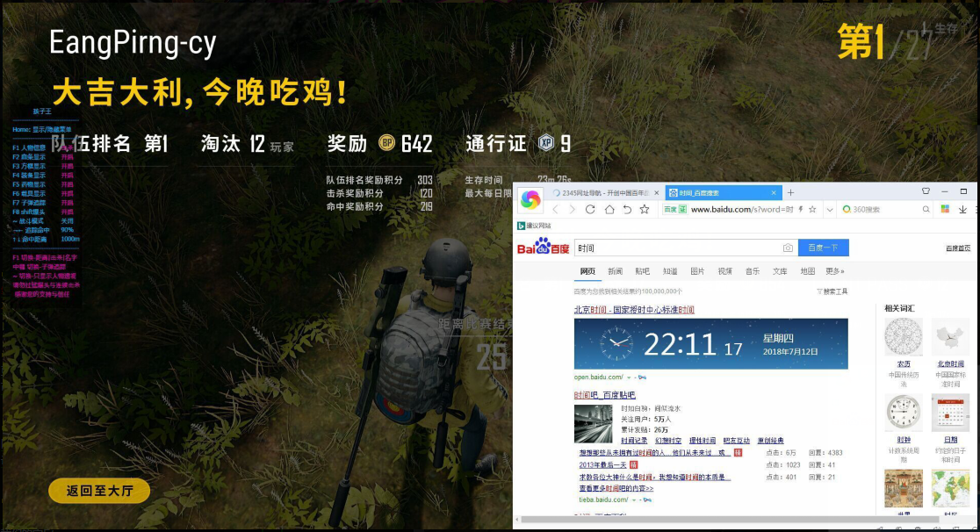Viewport: 980px width, 532px height.
Task: Expand the arrow next to open.baidu.com
Action: coord(629,377)
